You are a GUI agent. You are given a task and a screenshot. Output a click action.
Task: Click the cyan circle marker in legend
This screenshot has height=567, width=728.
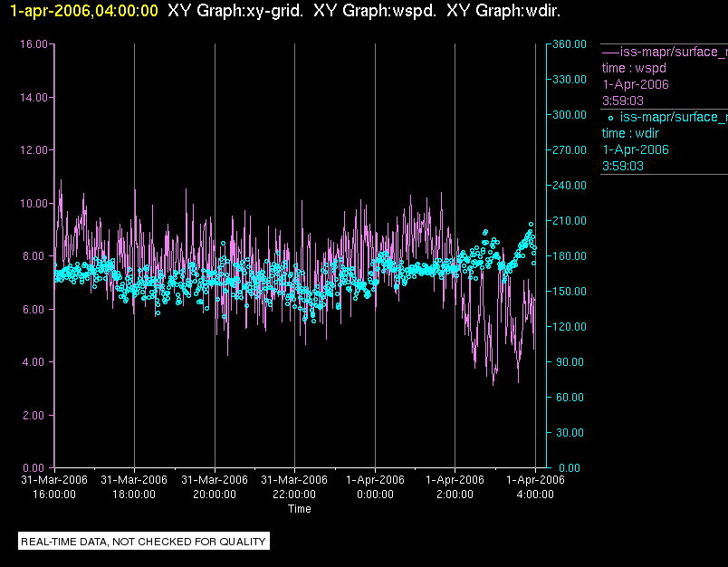click(610, 119)
